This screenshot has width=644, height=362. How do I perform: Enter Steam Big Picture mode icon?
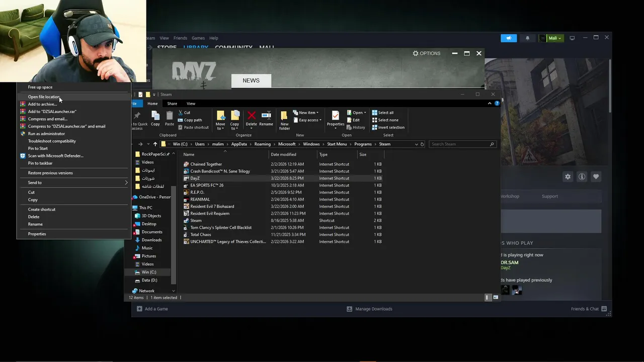pos(572,38)
